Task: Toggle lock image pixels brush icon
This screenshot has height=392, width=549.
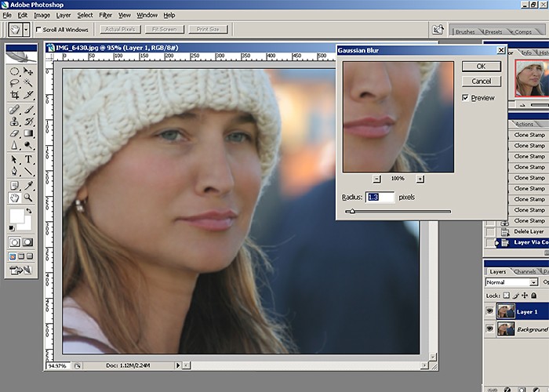Action: point(516,296)
